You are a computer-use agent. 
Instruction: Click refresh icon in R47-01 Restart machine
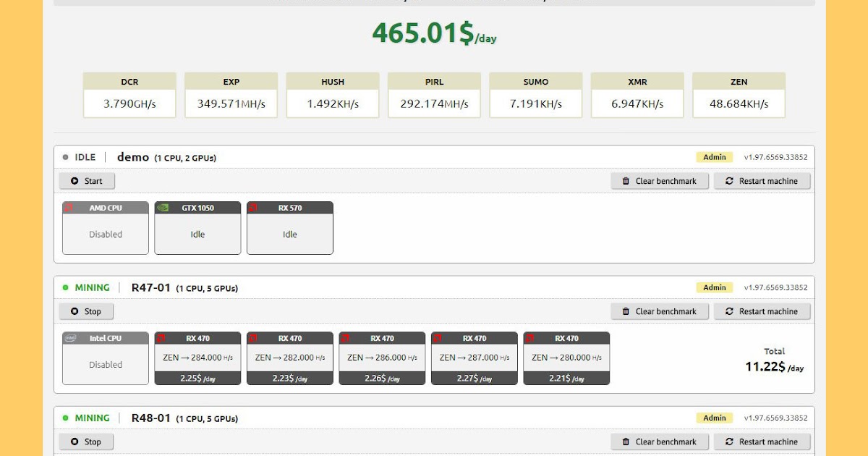(729, 311)
